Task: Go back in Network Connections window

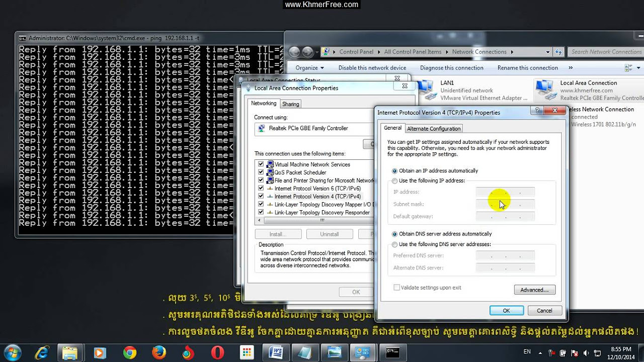Action: pos(294,52)
